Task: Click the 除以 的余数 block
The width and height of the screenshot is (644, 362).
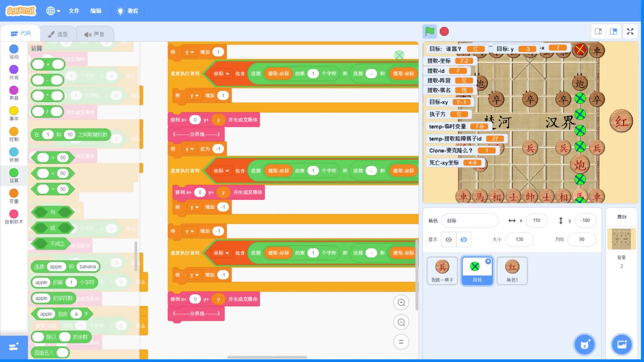Action: pos(61,337)
